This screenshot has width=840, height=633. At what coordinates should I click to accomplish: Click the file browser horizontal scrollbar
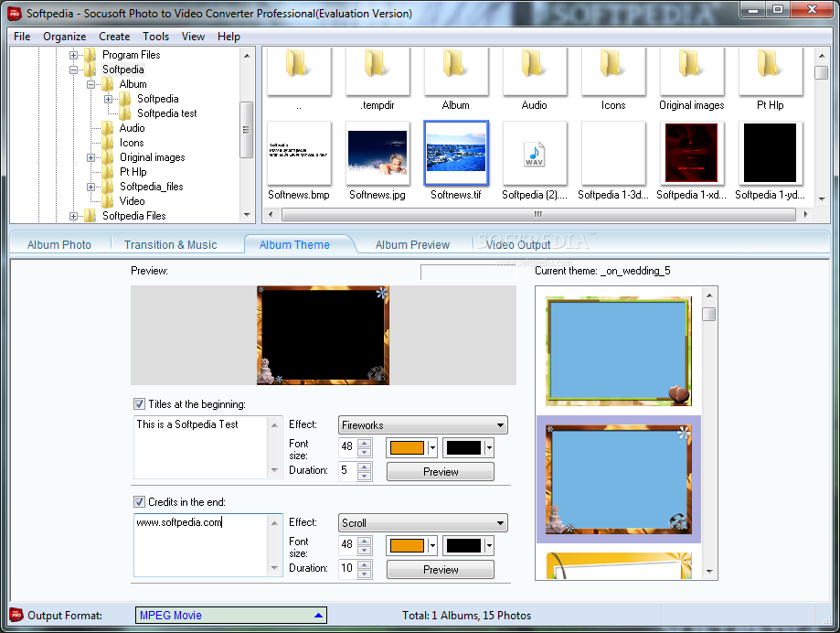[538, 214]
